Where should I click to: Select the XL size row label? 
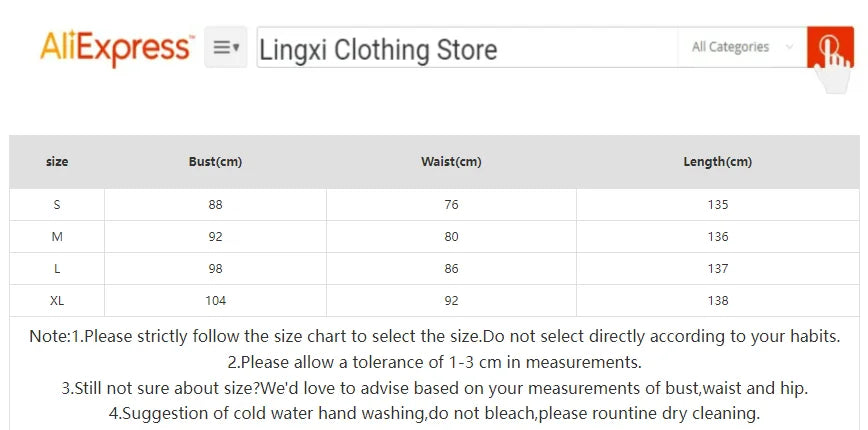pos(57,301)
